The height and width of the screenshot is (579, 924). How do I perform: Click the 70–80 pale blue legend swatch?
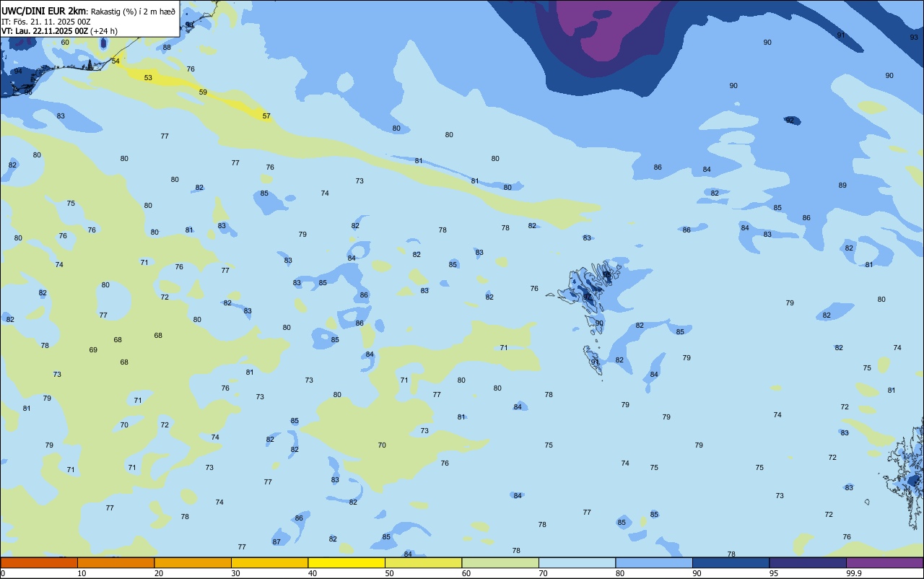[577, 562]
